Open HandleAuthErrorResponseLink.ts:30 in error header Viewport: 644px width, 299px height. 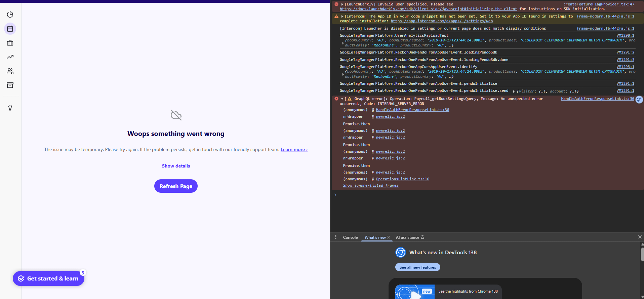(x=598, y=99)
